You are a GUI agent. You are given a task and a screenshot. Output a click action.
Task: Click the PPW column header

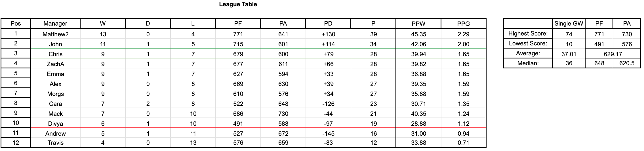(418, 24)
